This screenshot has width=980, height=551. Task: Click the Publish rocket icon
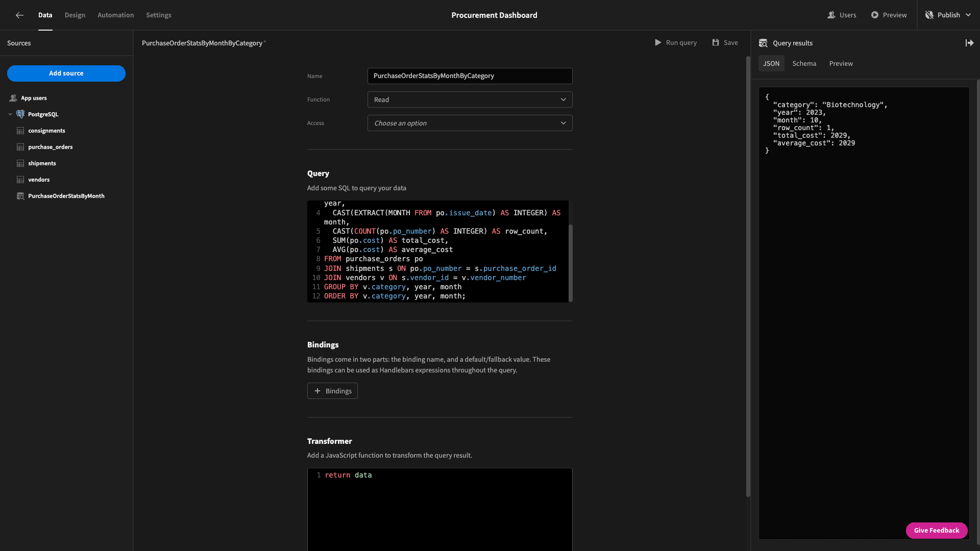click(929, 15)
